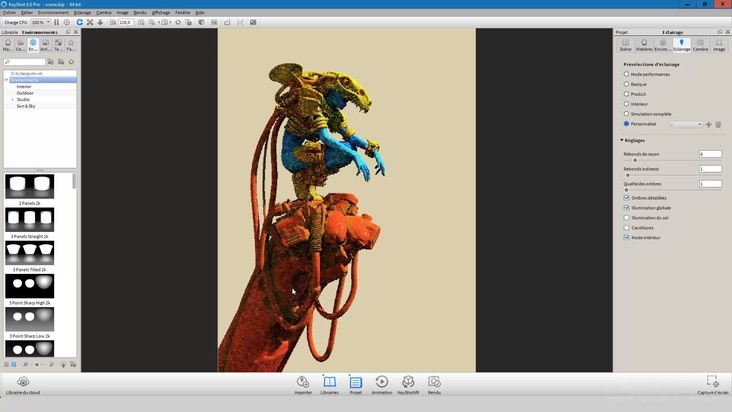Click the rightmost icon in the top toolbar

[x=253, y=22]
